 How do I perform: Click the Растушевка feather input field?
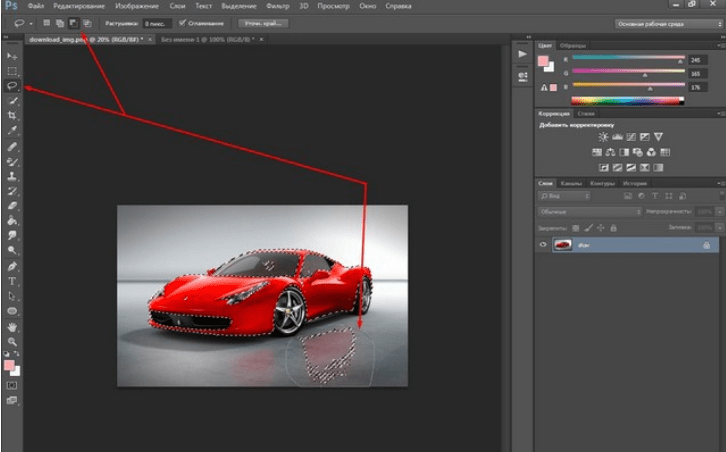tap(157, 23)
